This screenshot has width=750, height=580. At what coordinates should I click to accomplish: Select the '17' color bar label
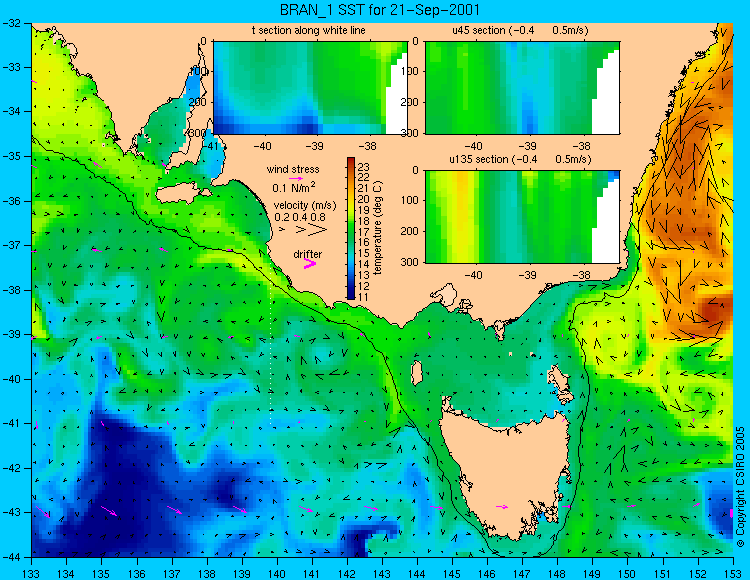point(364,232)
